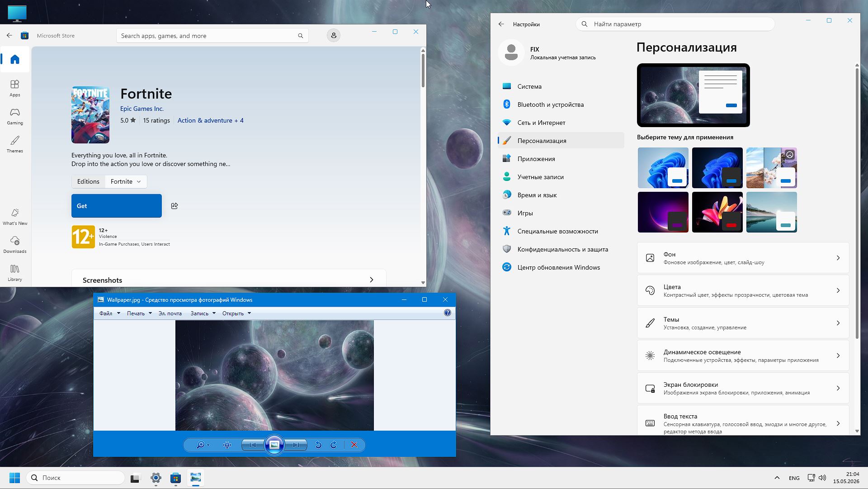Click the Store search magnifier icon
The height and width of the screenshot is (489, 868).
[x=301, y=36]
